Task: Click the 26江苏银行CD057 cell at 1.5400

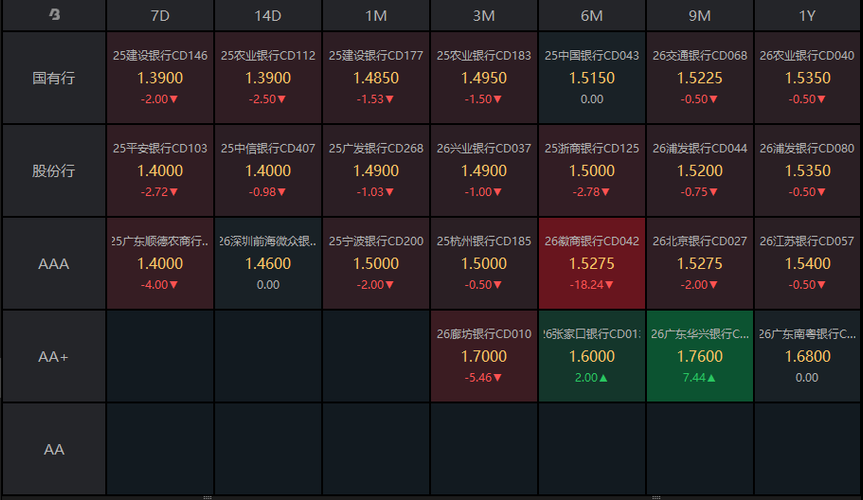Action: [x=807, y=263]
